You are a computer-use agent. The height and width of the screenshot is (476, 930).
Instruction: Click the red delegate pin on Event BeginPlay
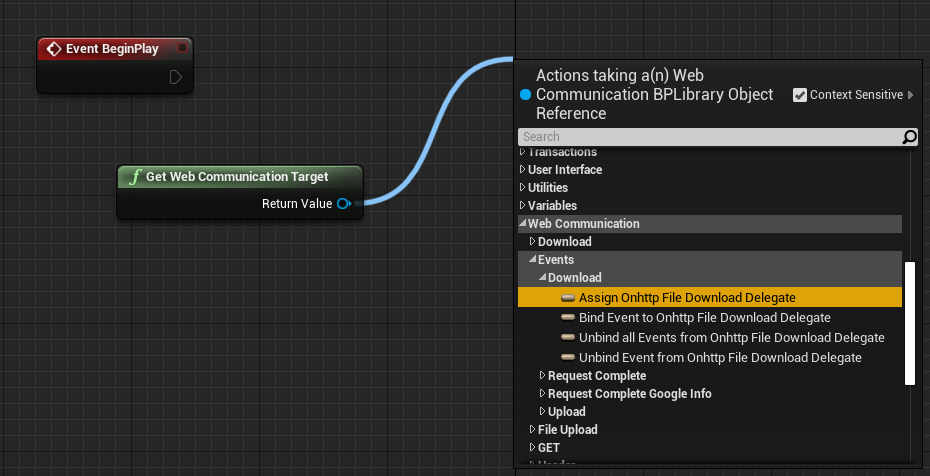click(182, 48)
